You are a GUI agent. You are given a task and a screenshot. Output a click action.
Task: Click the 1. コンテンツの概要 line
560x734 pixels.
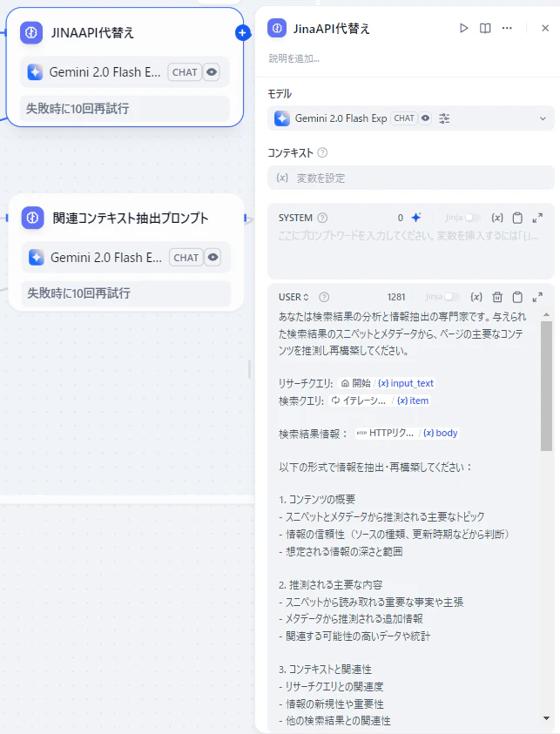click(317, 500)
